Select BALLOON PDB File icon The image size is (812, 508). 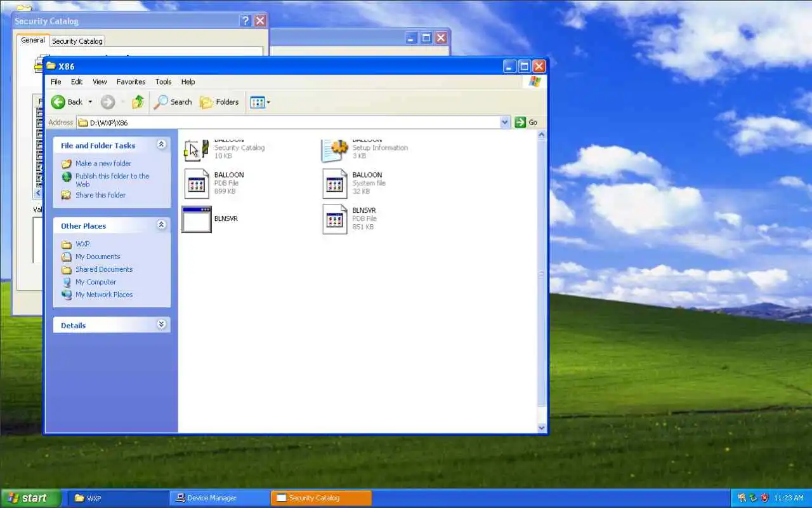coord(197,184)
